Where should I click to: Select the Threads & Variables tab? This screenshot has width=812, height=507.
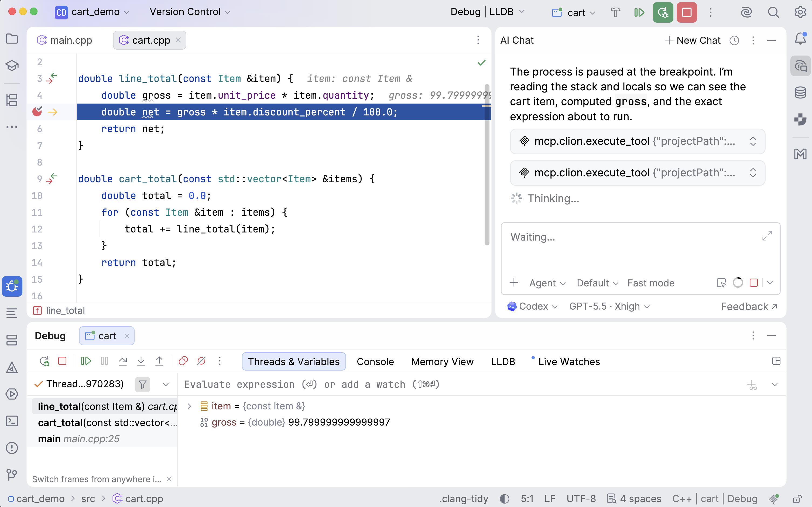tap(294, 361)
